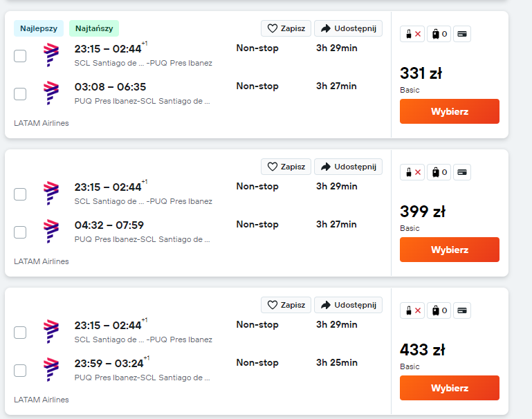This screenshot has width=532, height=419.
Task: Share the 399 zł flight via Udostępnij
Action: click(x=348, y=167)
